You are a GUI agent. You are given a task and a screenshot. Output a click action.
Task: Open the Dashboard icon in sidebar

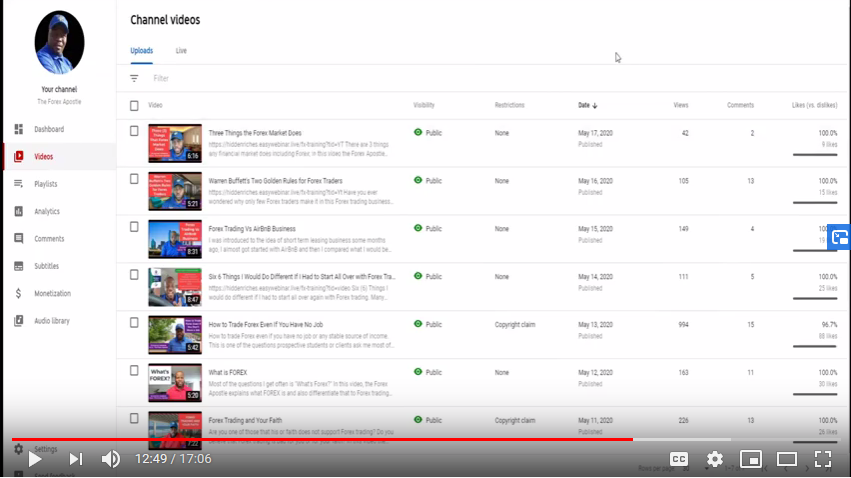point(18,129)
